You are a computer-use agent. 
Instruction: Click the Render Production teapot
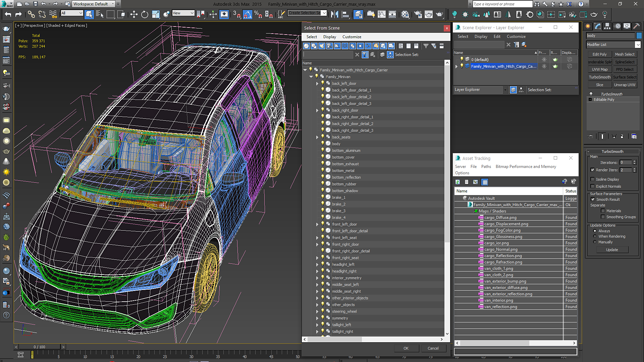(439, 14)
